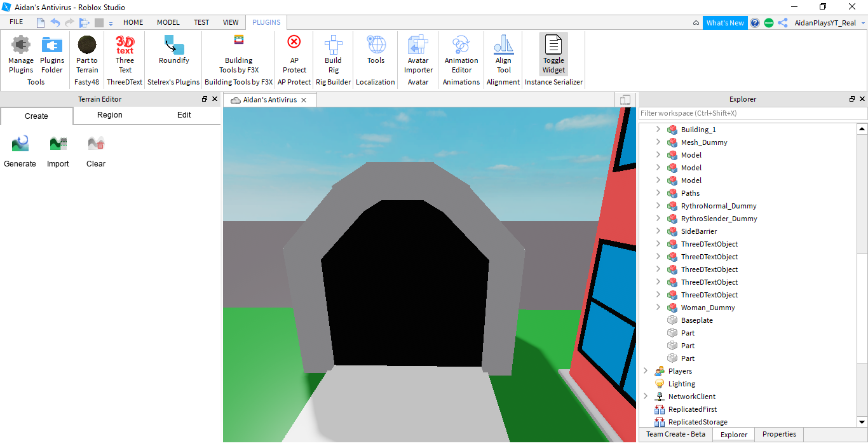868x448 pixels.
Task: Click the play-with-parts icon in quick access
Action: pos(85,23)
